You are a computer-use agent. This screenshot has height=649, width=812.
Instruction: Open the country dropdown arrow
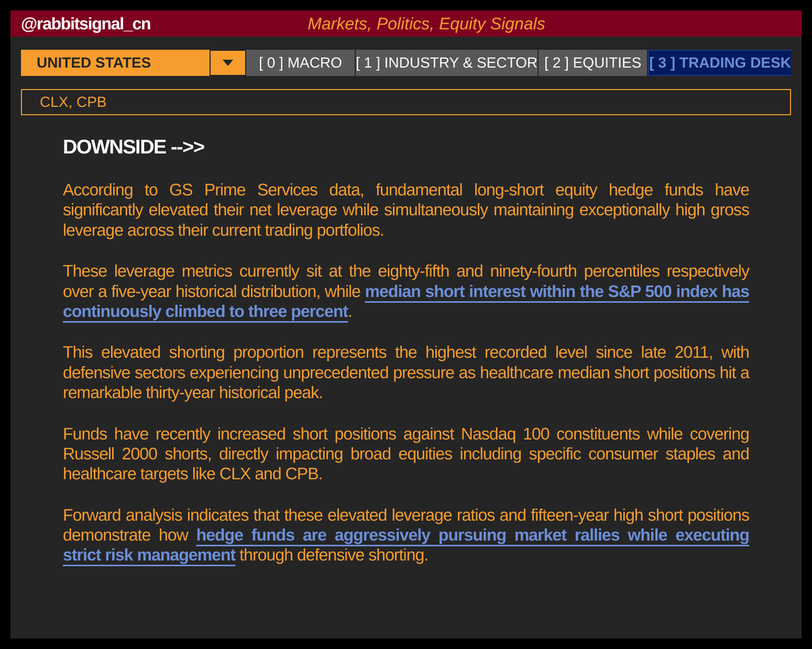tap(228, 63)
